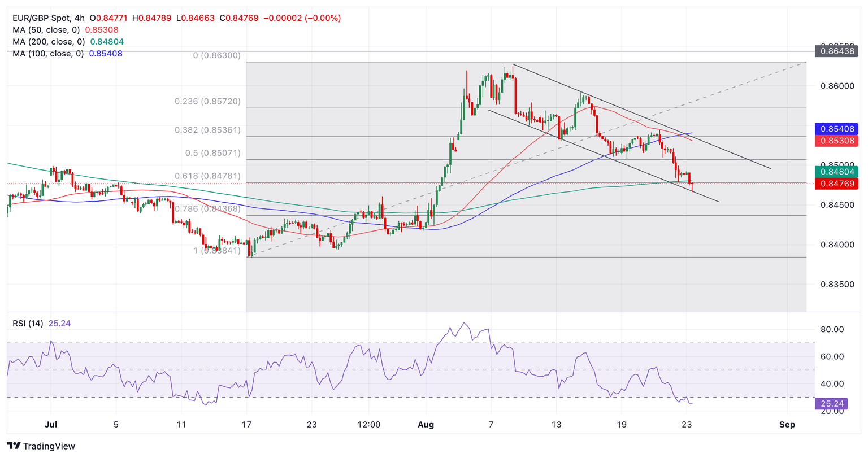Viewport: 868px width, 458px height.
Task: Click the TradingView logo icon
Action: click(x=14, y=446)
